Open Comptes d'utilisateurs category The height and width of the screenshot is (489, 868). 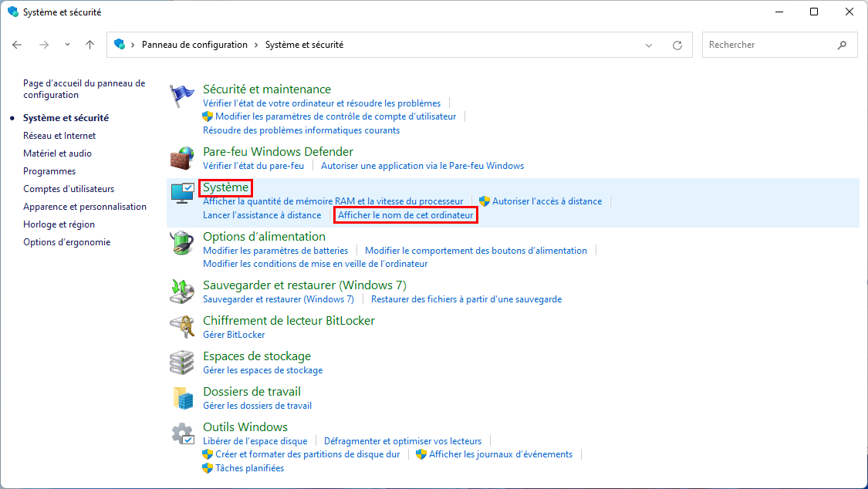pos(69,189)
